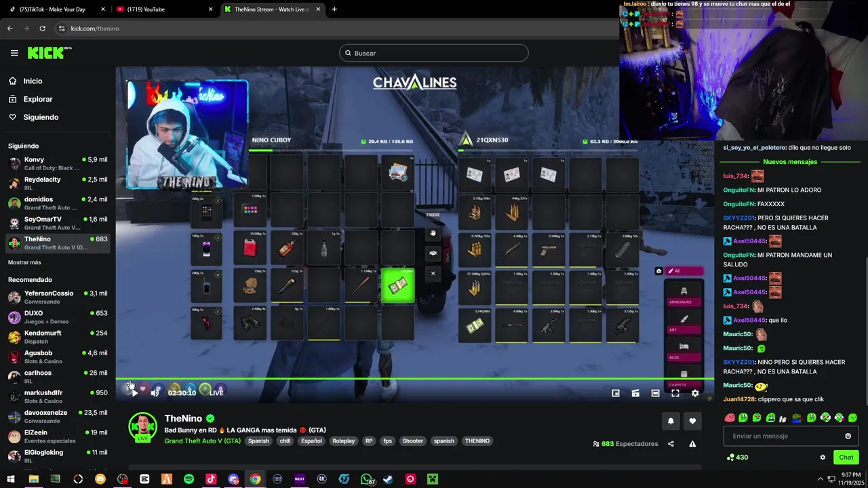The image size is (868, 488).
Task: Open DUXO recommended channel
Action: click(58, 317)
